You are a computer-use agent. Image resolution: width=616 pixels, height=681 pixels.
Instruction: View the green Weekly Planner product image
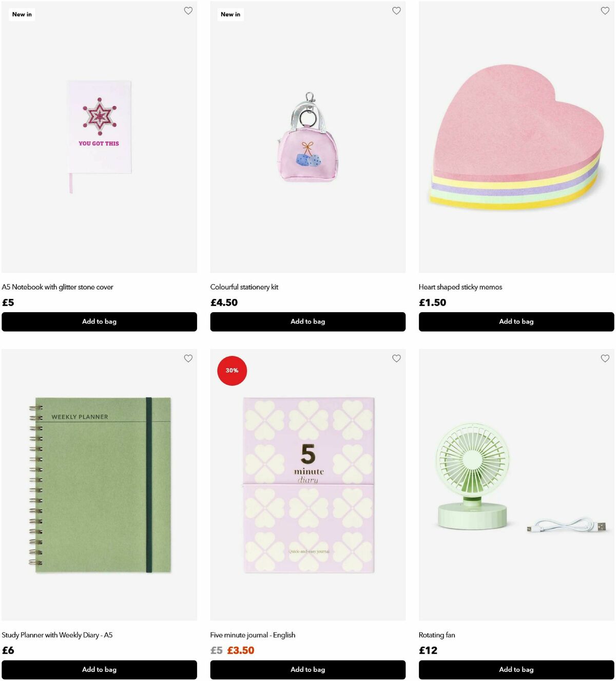point(99,485)
